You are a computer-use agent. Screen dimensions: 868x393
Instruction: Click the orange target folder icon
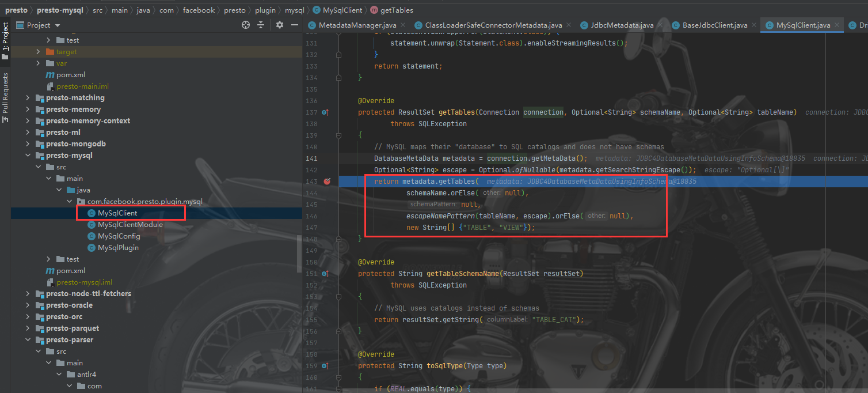pyautogui.click(x=50, y=52)
